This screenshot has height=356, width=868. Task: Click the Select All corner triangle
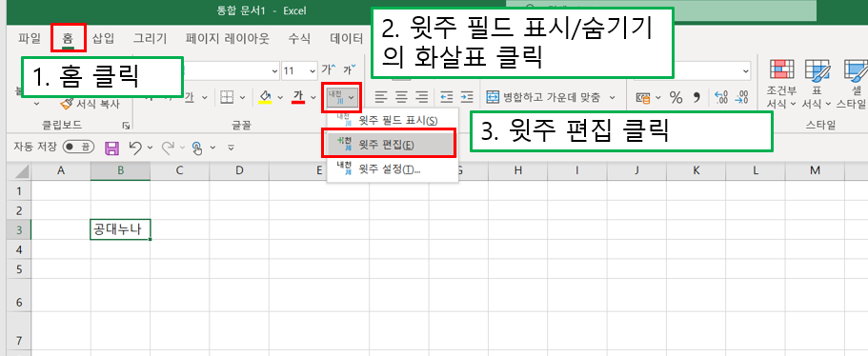tap(22, 172)
